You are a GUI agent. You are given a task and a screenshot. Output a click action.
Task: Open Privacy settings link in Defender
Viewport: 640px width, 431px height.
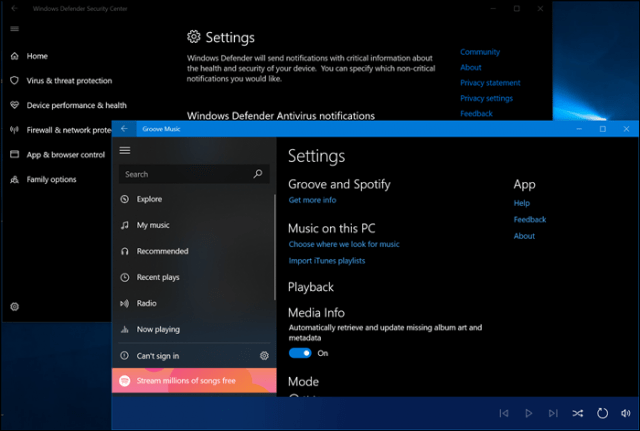pyautogui.click(x=486, y=98)
